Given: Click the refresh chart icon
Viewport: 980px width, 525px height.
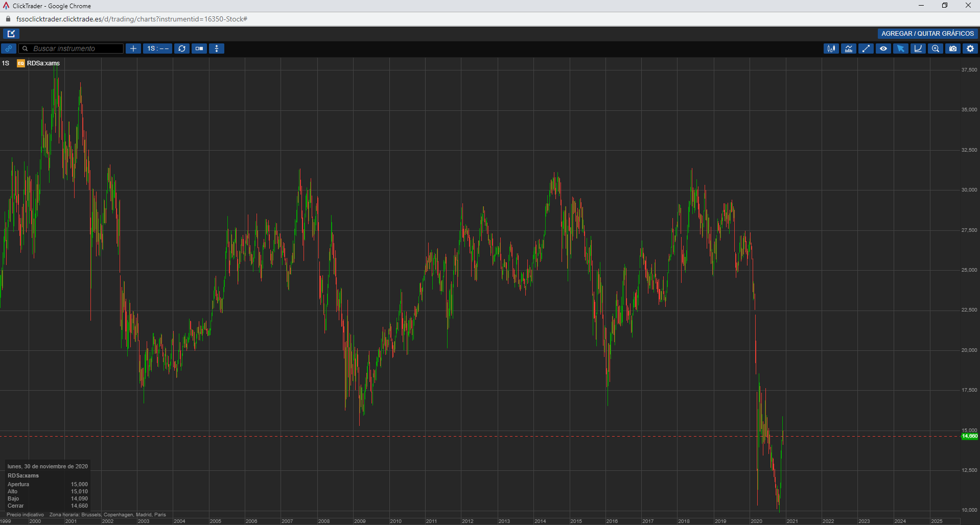Looking at the screenshot, I should click(x=182, y=49).
